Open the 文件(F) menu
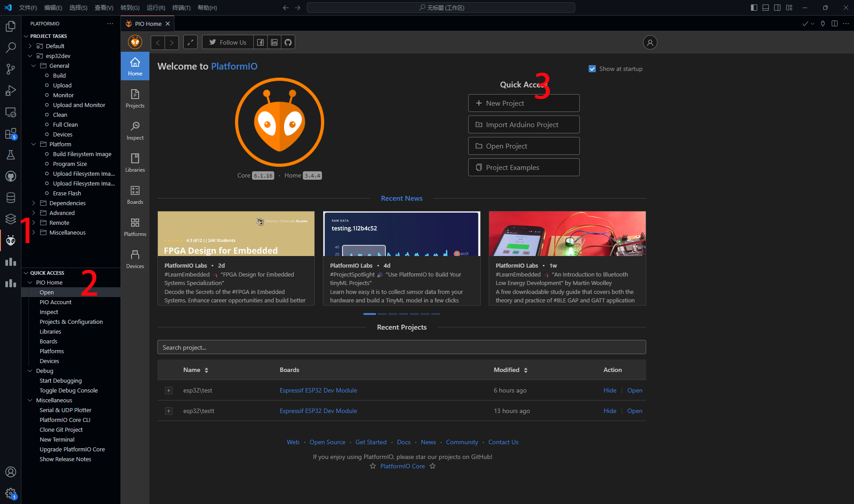 pos(28,8)
